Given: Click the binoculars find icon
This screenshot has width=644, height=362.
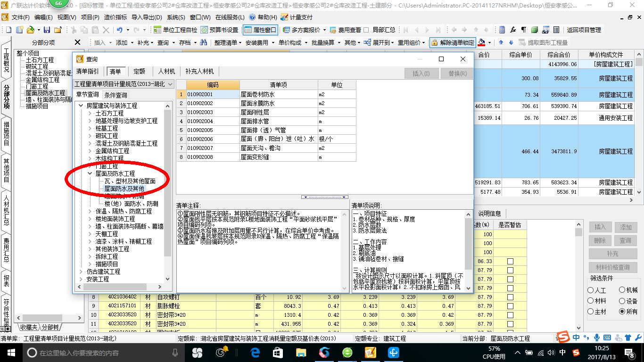Looking at the screenshot, I should pos(204,42).
